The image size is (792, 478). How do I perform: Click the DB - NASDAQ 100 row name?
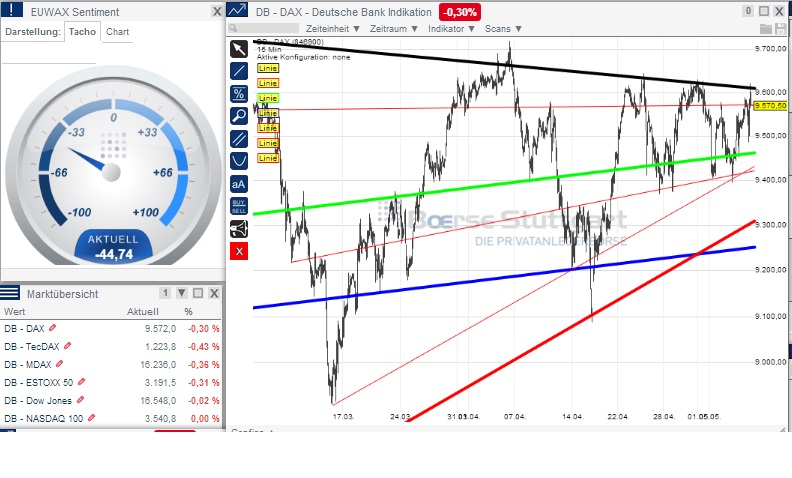(43, 418)
